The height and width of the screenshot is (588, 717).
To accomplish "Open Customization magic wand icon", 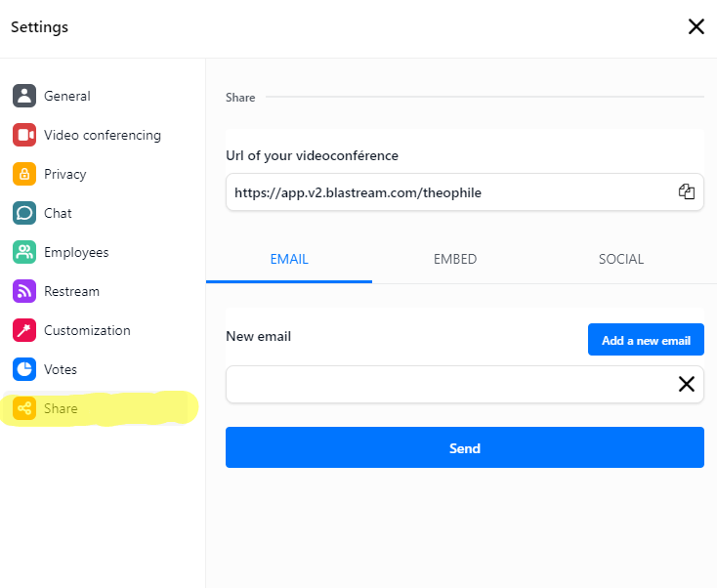I will (24, 330).
